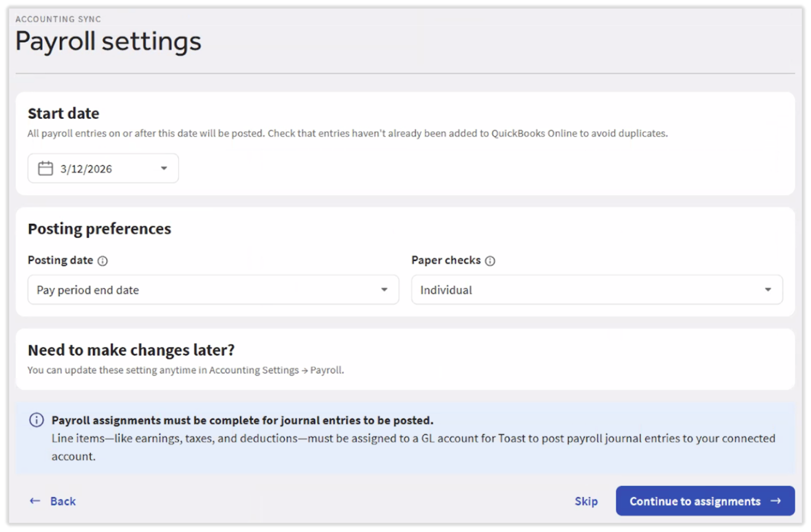Click the Posting preferences section heading
The height and width of the screenshot is (532, 811).
click(99, 229)
